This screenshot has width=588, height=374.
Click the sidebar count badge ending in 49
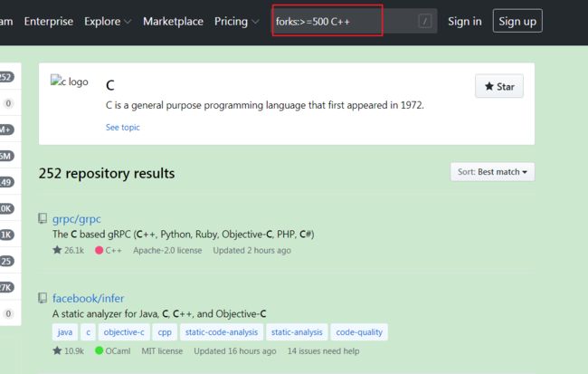click(x=6, y=182)
